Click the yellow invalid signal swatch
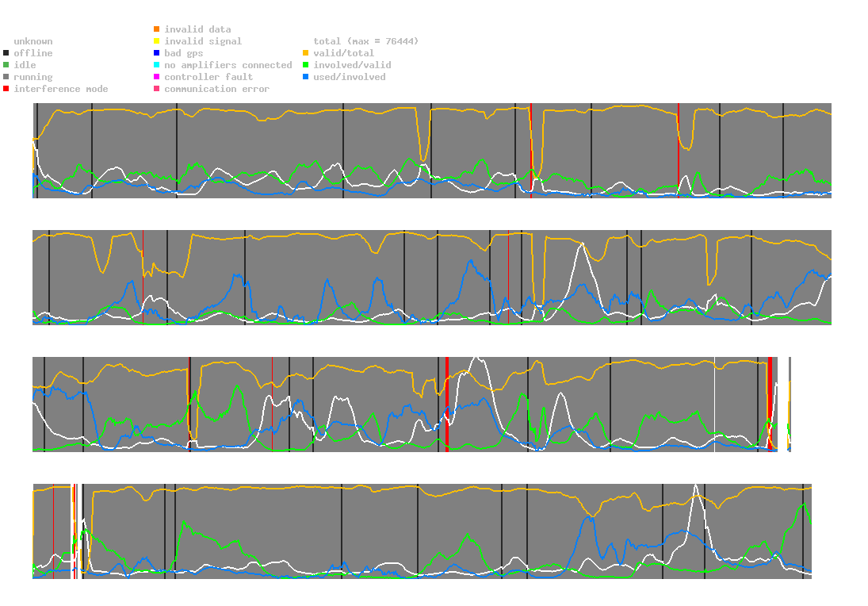 [x=157, y=41]
